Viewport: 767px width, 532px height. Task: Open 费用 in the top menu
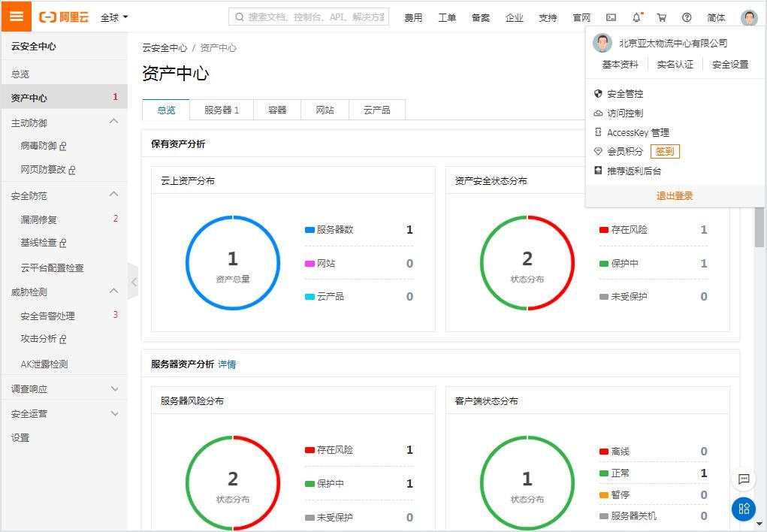pyautogui.click(x=413, y=17)
